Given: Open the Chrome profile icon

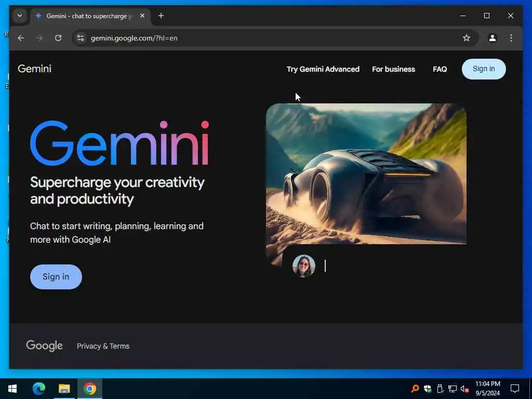Looking at the screenshot, I should coord(493,38).
